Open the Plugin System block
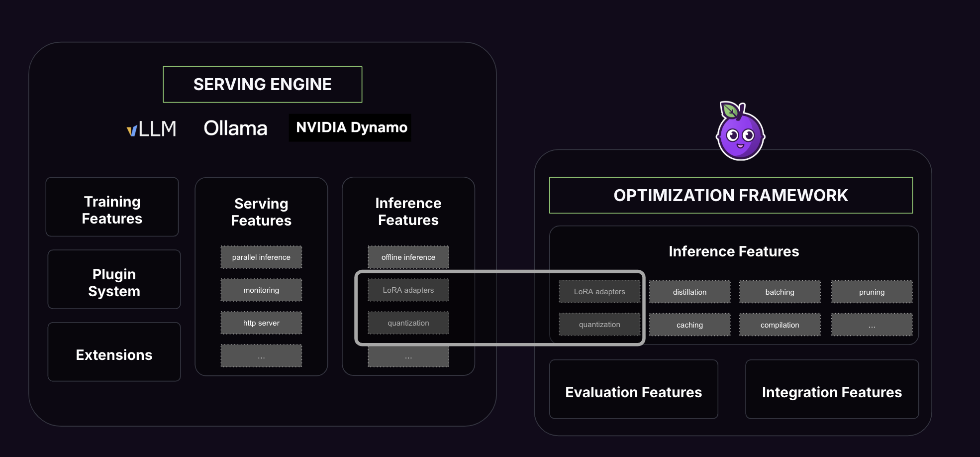 coord(114,282)
